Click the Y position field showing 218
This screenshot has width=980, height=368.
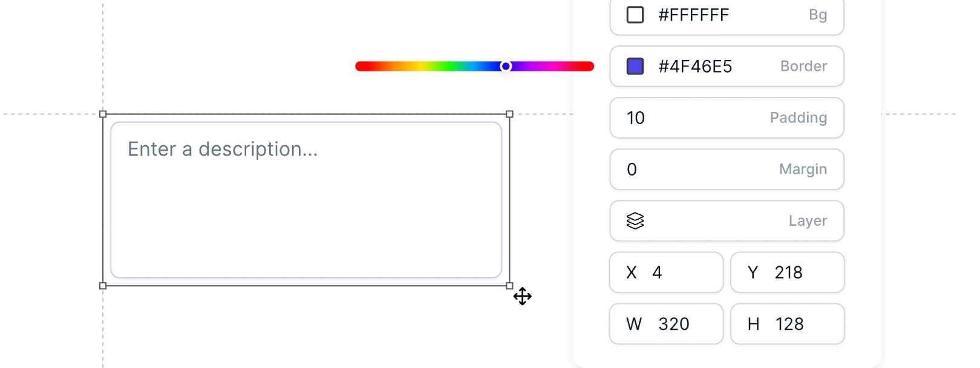pyautogui.click(x=787, y=272)
